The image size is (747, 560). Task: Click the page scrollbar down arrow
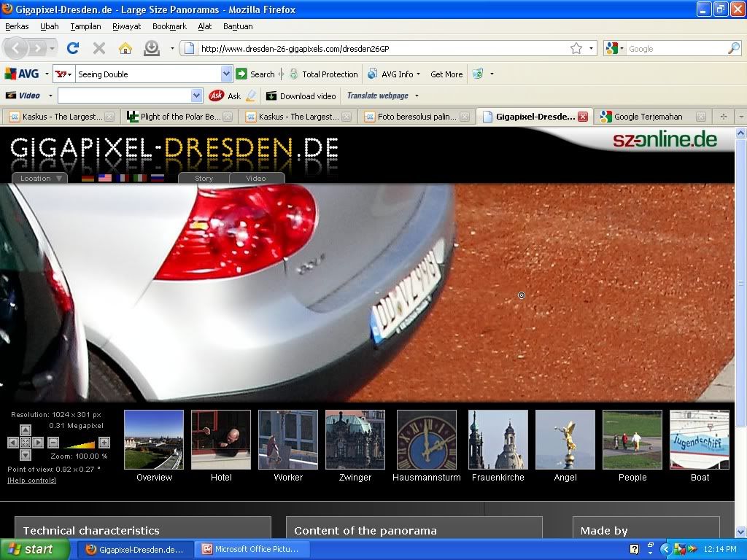click(740, 532)
